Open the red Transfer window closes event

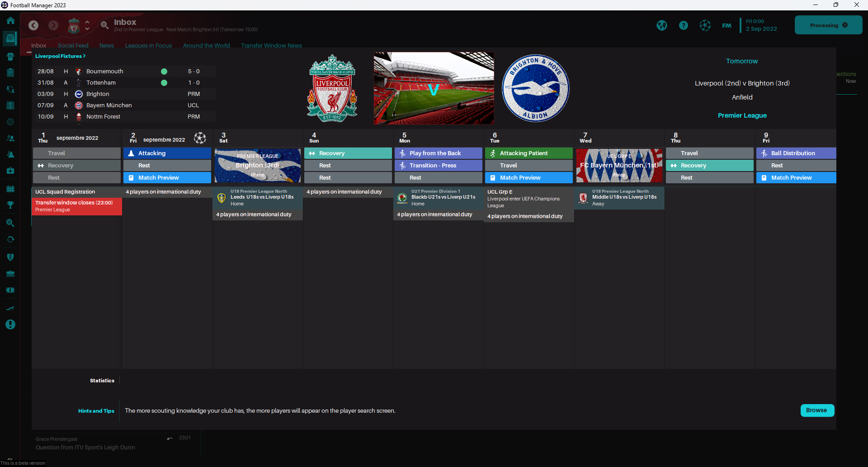[76, 206]
